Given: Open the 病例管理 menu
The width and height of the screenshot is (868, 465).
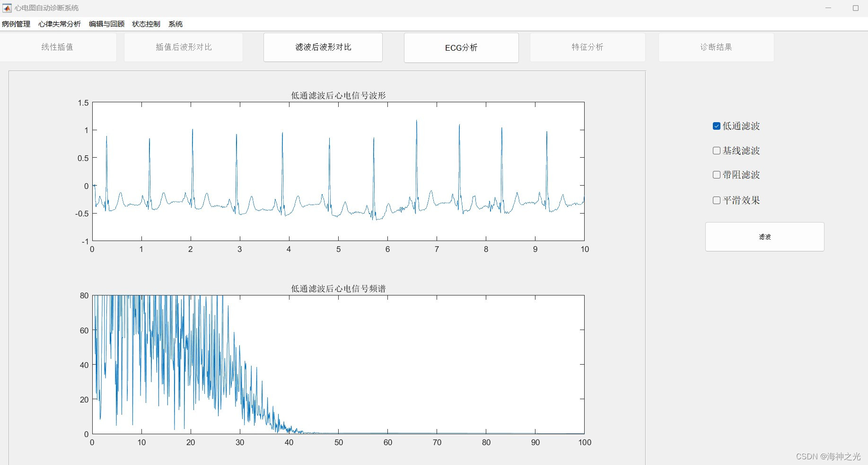Looking at the screenshot, I should [x=16, y=24].
